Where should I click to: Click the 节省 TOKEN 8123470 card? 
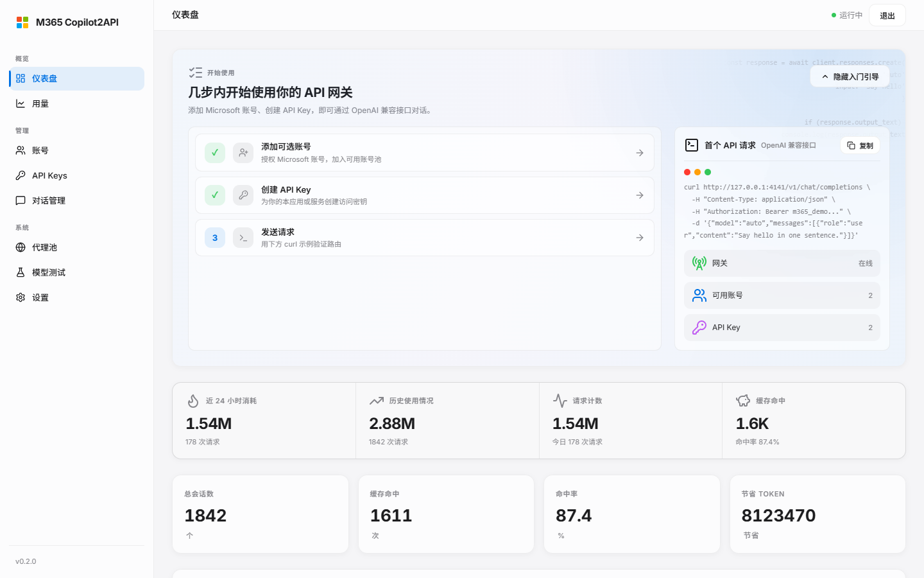click(817, 514)
